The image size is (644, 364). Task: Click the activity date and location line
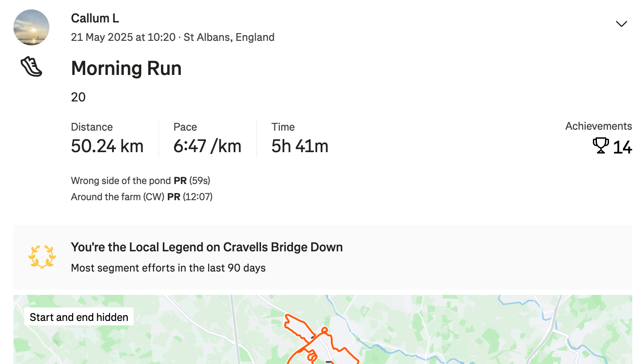173,37
